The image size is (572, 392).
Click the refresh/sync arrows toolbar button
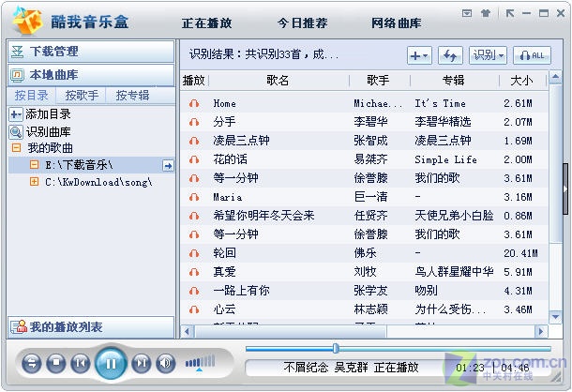pos(450,55)
